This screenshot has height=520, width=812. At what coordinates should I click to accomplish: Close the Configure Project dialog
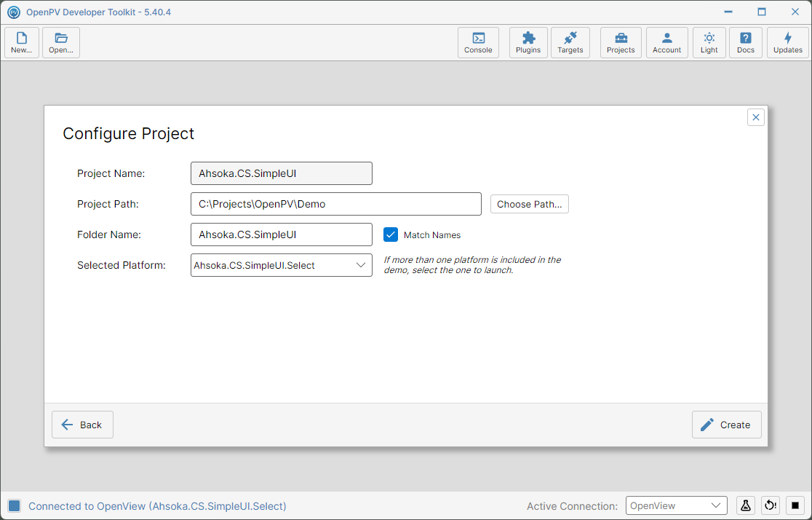point(755,117)
